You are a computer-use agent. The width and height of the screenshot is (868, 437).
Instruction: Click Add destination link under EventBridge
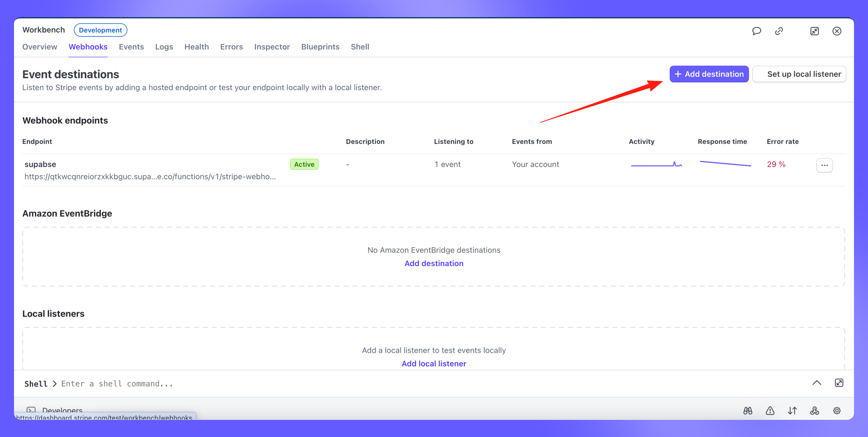click(434, 263)
